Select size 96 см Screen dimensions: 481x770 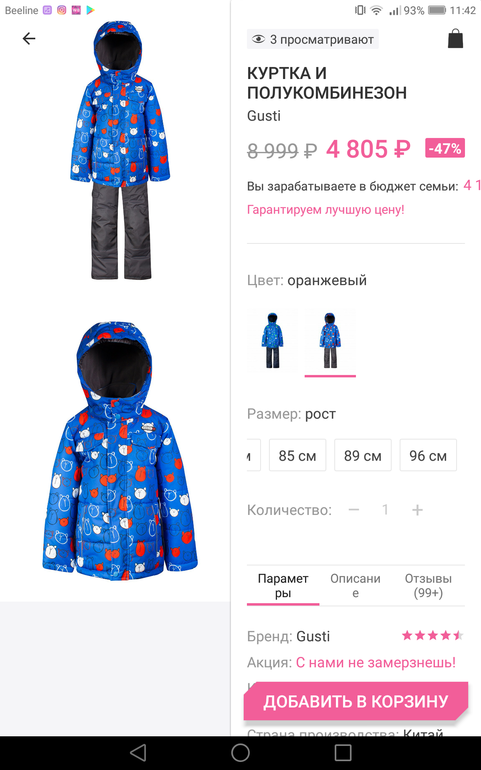pos(428,455)
